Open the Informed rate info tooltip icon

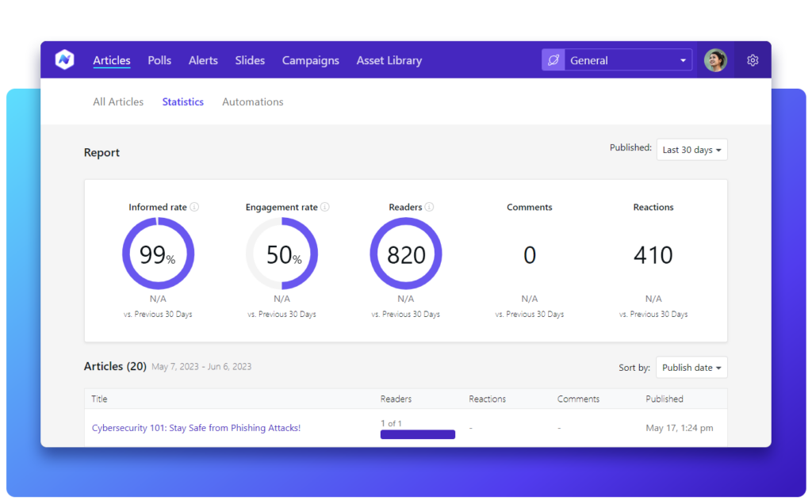point(194,207)
